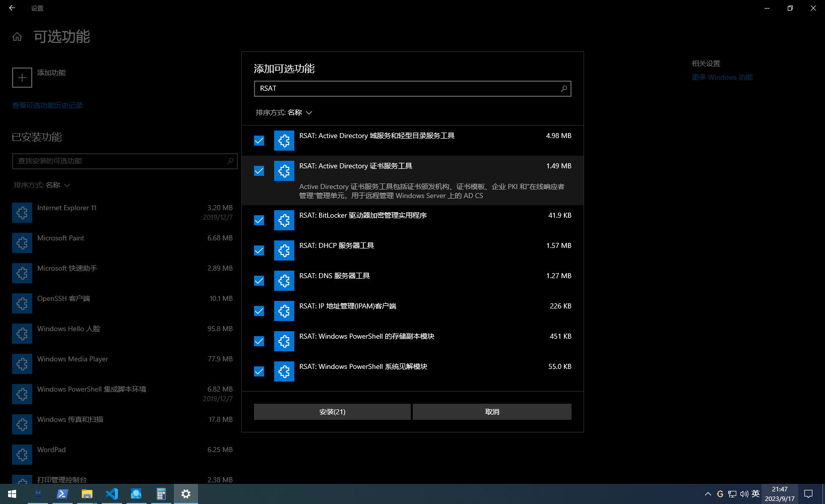Uncheck RSAT DNS 服务器工具 checkbox

259,281
